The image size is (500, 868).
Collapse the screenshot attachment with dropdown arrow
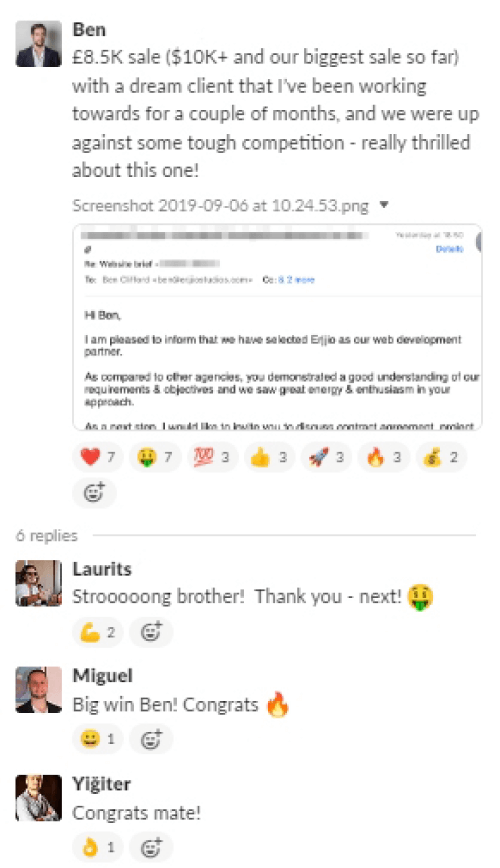tap(384, 205)
